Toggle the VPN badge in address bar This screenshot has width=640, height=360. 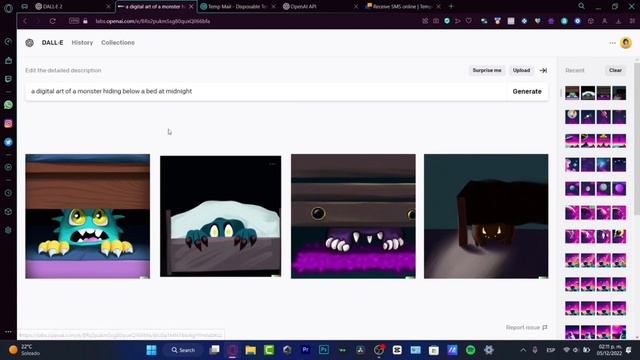[x=74, y=21]
